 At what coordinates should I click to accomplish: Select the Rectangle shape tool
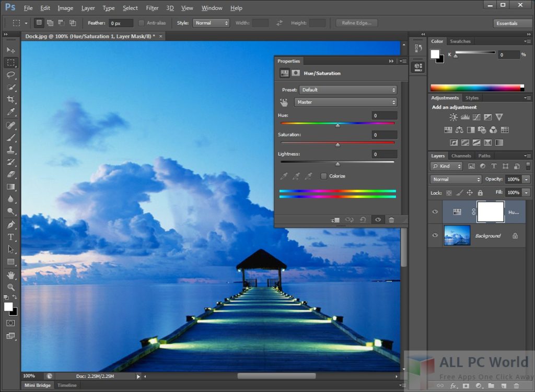coord(10,262)
